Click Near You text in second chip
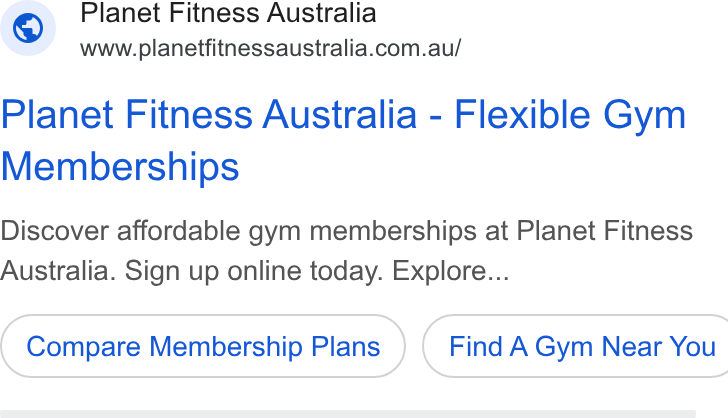Screen dimensions: 728x418 point(658,346)
